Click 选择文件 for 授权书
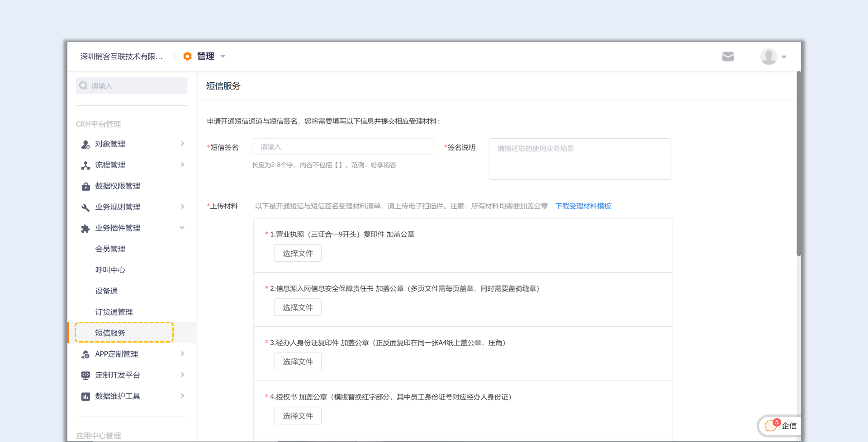 pyautogui.click(x=298, y=416)
